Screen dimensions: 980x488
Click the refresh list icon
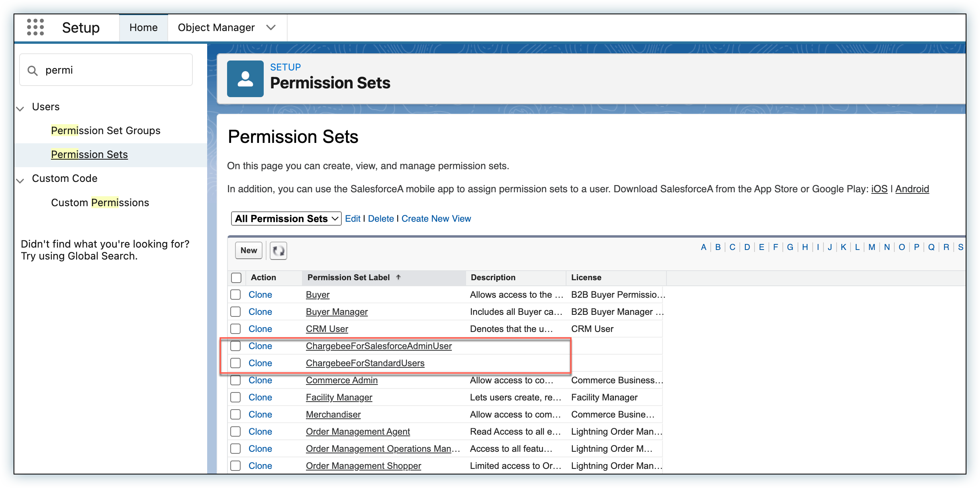tap(278, 250)
